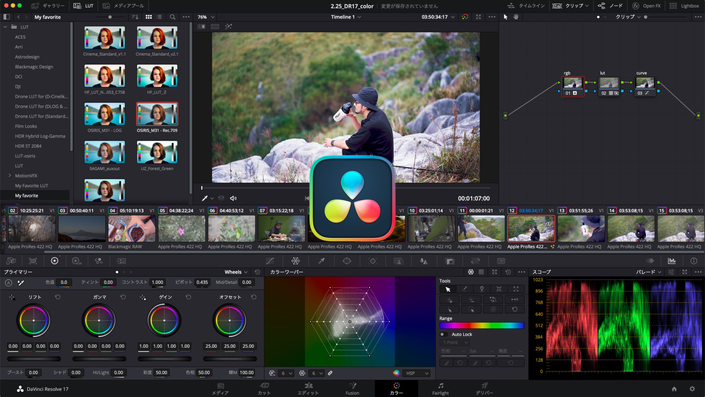Toggle the LUT browser sidebar panel icon
This screenshot has width=705, height=397.
(6, 17)
